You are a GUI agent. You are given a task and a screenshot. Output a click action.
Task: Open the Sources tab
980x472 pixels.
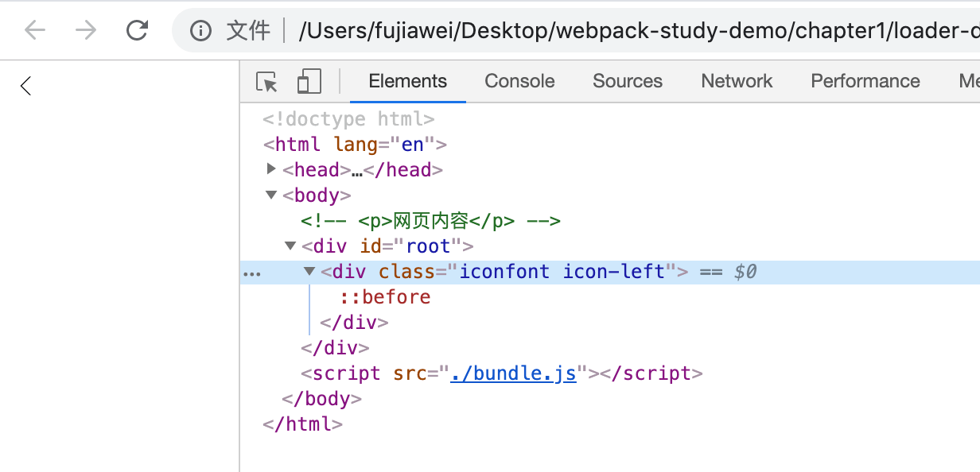(x=627, y=81)
